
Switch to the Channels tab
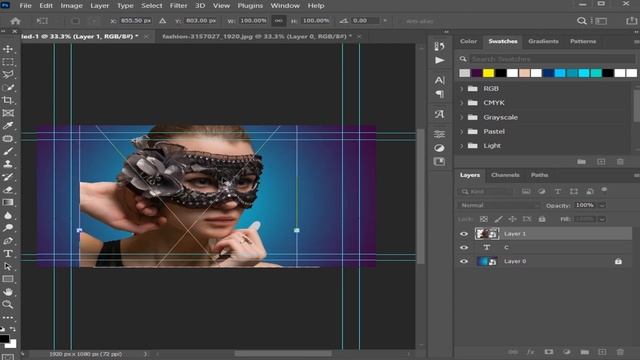pos(505,175)
